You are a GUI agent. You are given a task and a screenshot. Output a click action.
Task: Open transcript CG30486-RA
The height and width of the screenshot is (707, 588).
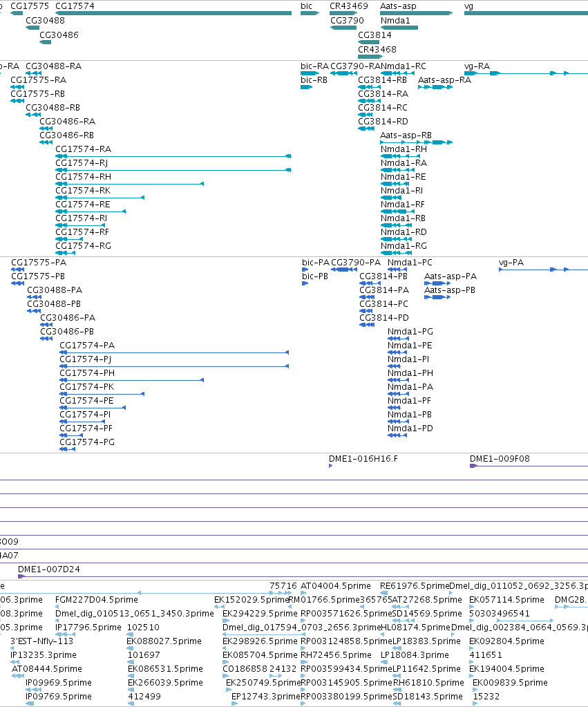coord(68,122)
